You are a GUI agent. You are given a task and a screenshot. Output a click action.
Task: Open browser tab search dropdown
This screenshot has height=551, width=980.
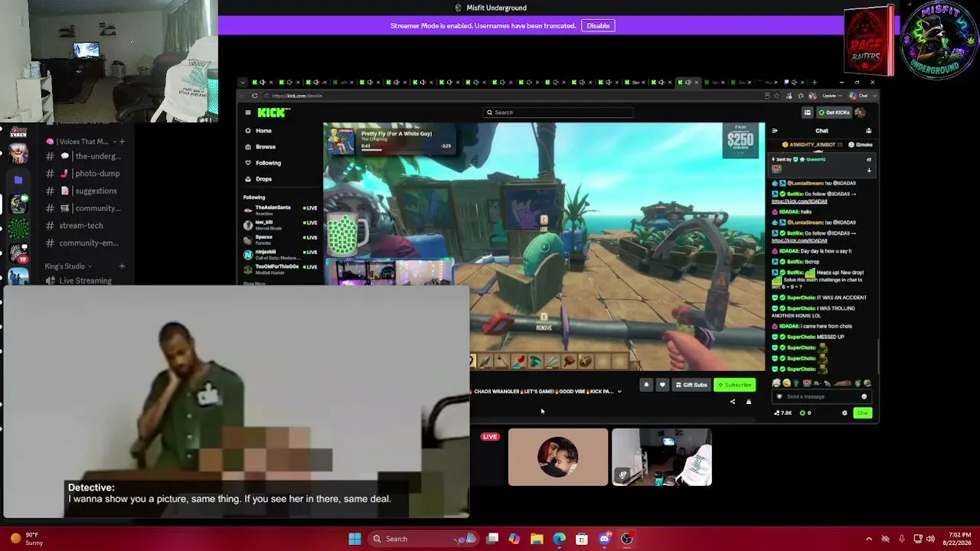243,83
